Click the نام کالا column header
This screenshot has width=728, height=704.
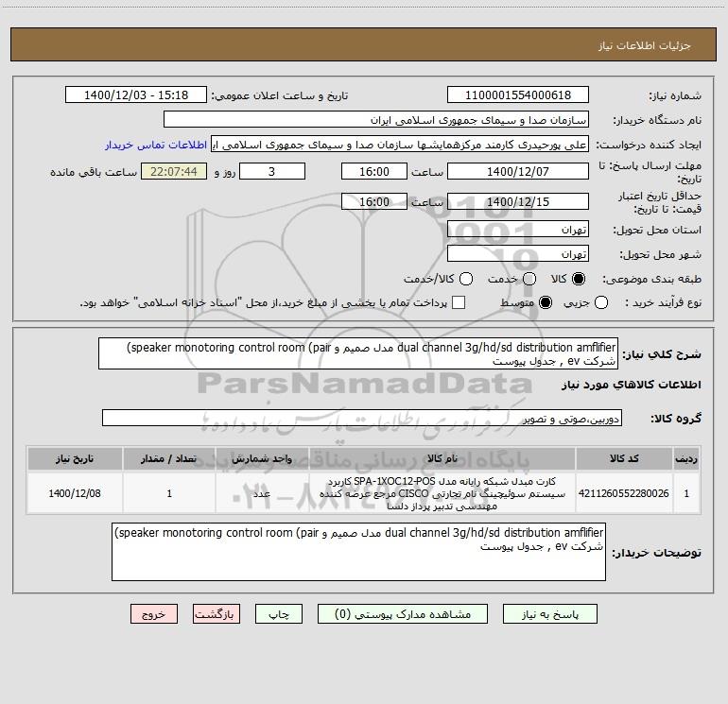442,458
